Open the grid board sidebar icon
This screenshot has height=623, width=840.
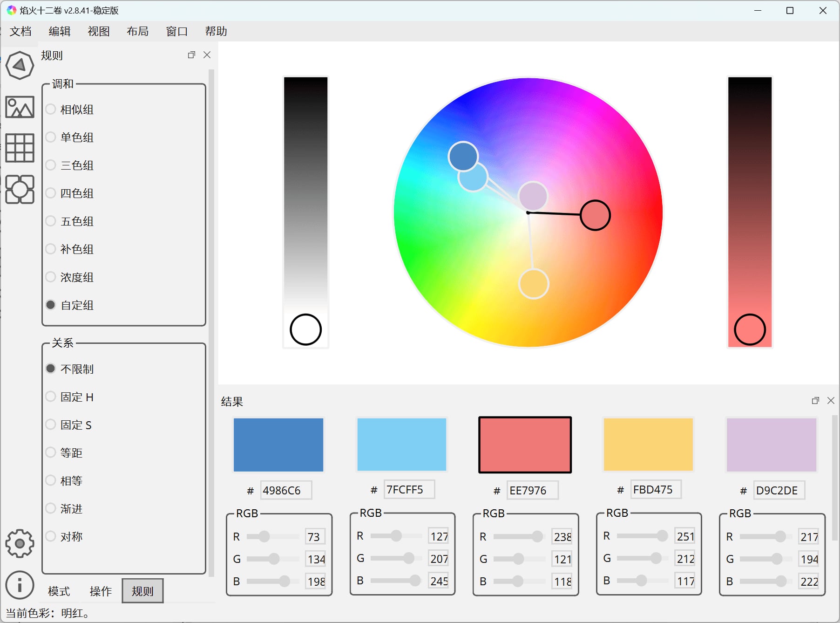pos(20,148)
